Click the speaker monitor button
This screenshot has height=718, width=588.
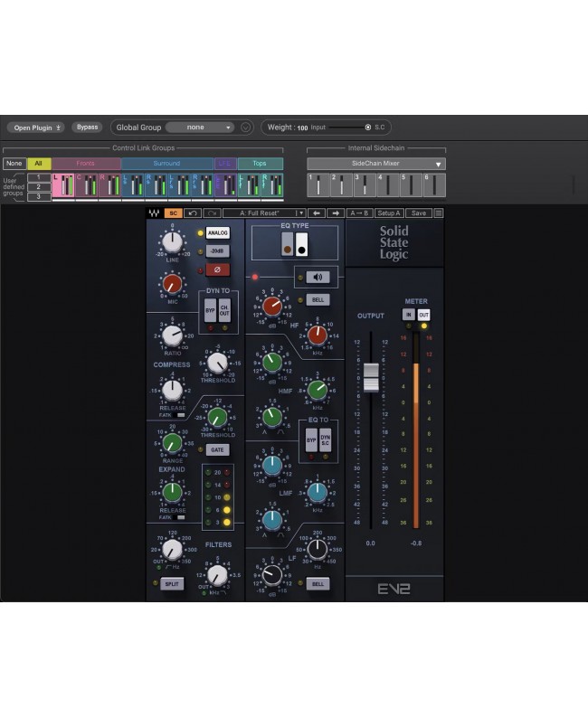point(318,277)
